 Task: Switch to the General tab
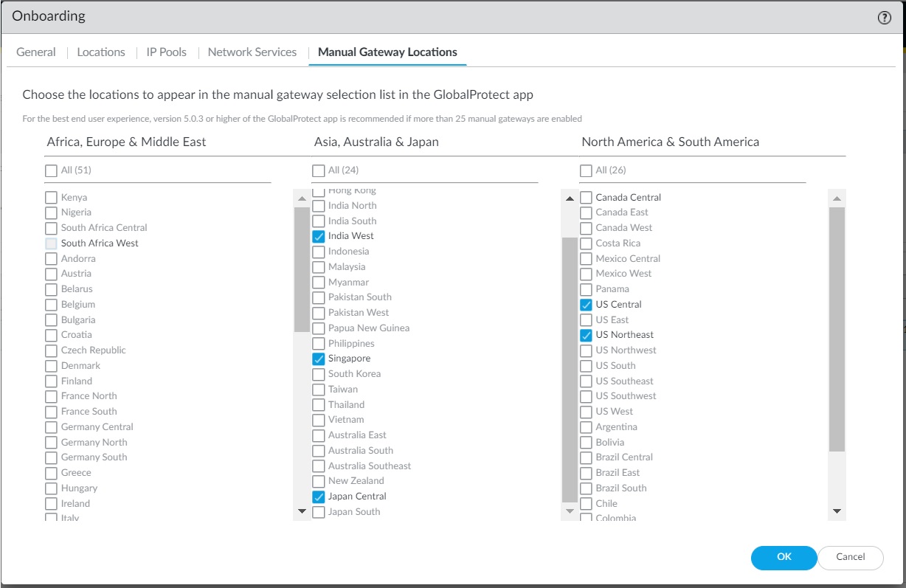(x=36, y=52)
